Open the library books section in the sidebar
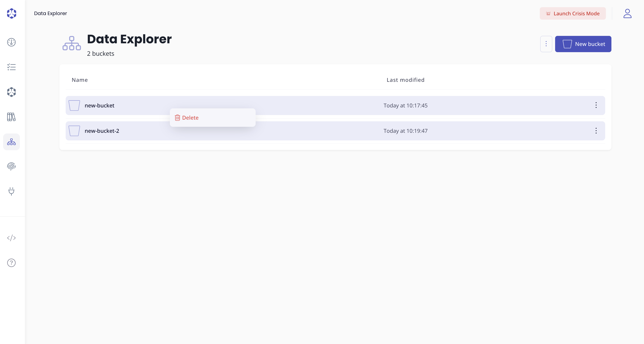 [x=11, y=117]
